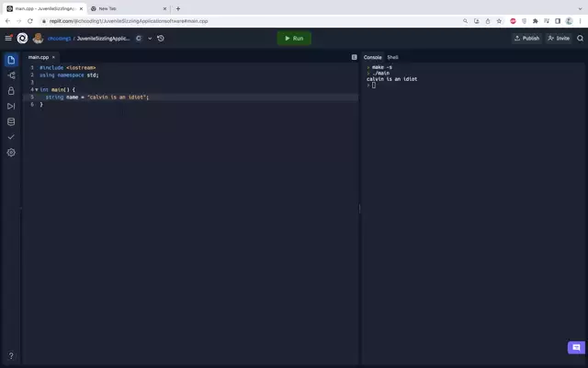Open the Unit tests checkmark panel

click(11, 137)
